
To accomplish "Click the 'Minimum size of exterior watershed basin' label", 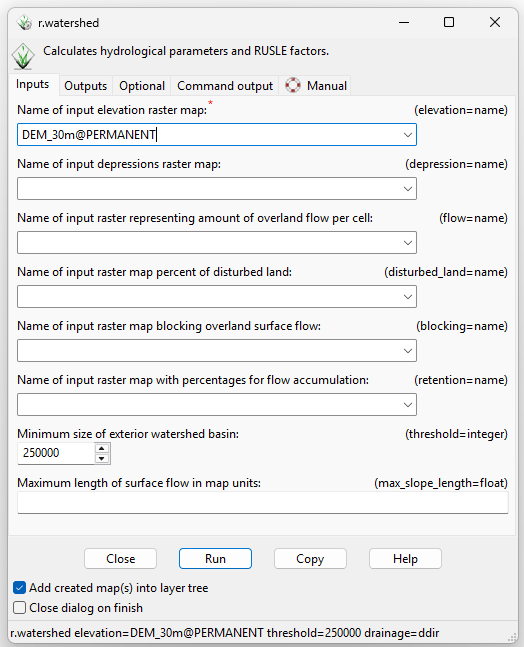I will [128, 434].
